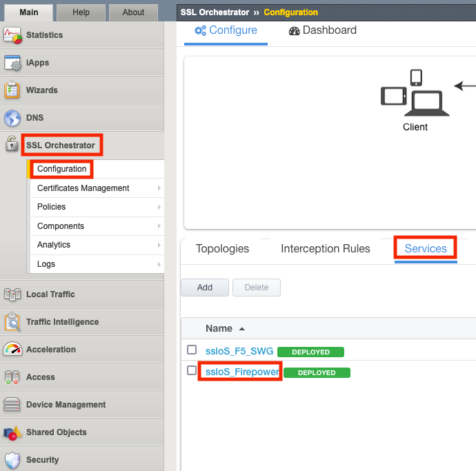Open the Statistics section label
Viewport: 476px width, 471px height.
tap(44, 35)
